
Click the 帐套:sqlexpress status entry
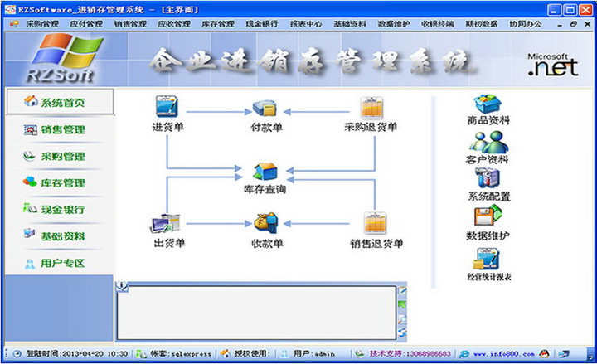[x=181, y=354]
